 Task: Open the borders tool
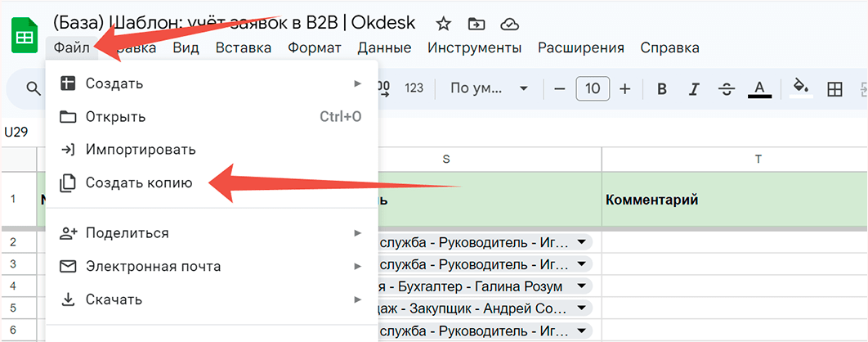[834, 88]
